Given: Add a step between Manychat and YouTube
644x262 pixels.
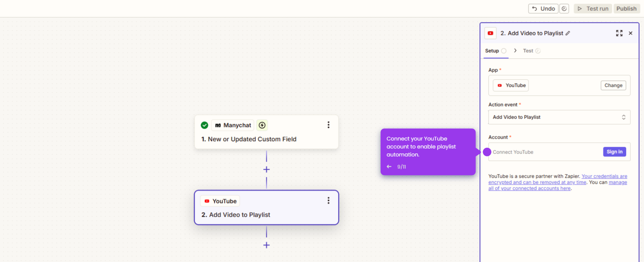Looking at the screenshot, I should (x=267, y=170).
